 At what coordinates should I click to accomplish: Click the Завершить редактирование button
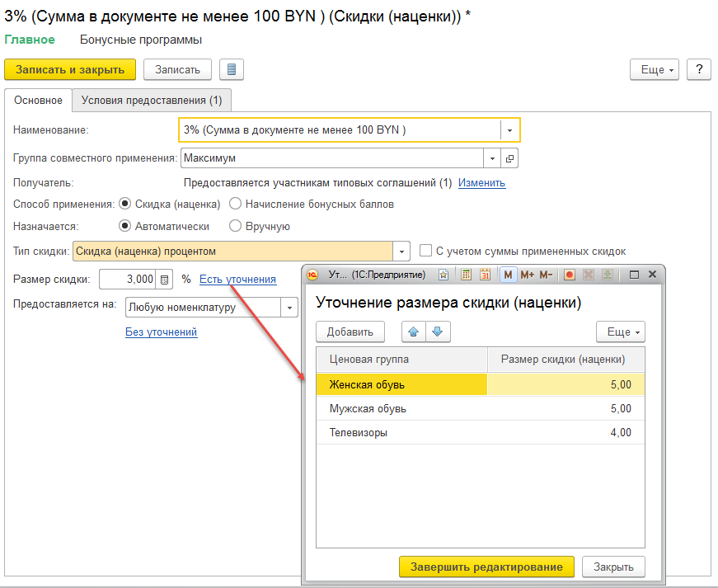click(x=486, y=567)
